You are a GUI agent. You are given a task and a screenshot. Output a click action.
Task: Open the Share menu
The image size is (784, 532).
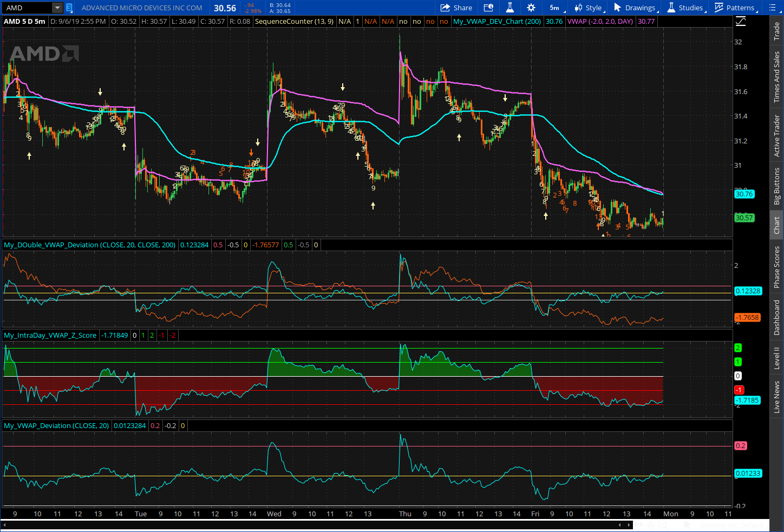tap(456, 8)
